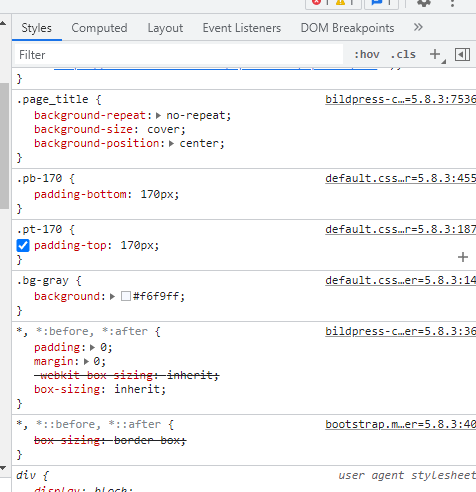Click the New Style Rule plus icon
This screenshot has height=492, width=476.
(435, 54)
